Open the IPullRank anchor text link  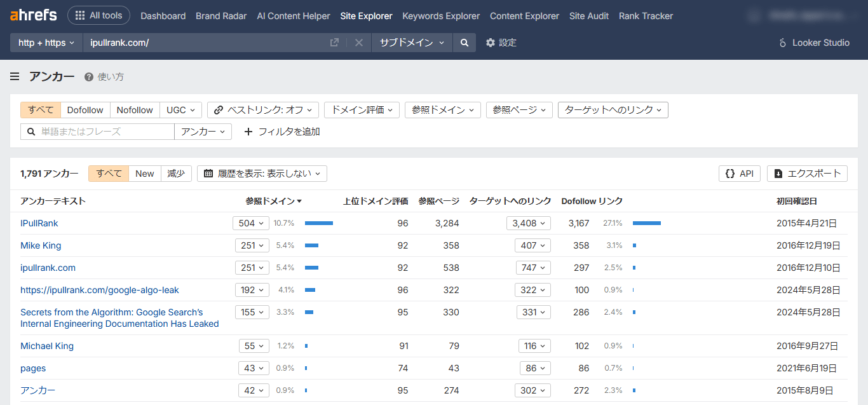click(x=41, y=223)
